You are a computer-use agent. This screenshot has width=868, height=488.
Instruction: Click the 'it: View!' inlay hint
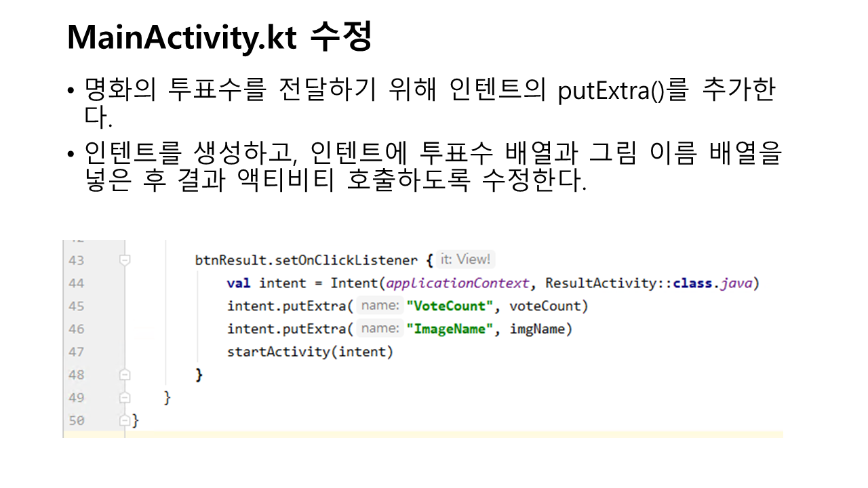[465, 260]
